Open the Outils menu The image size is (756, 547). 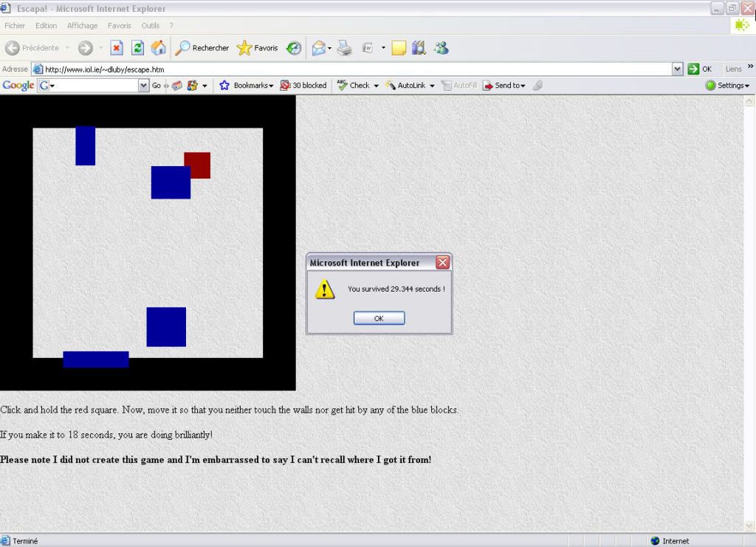point(150,25)
